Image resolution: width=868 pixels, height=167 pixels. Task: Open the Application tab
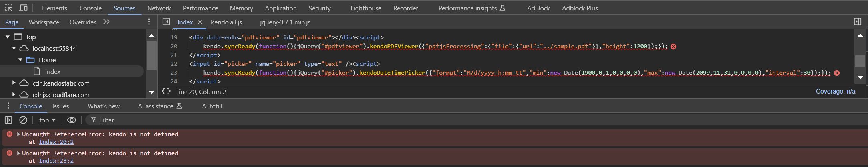point(280,8)
